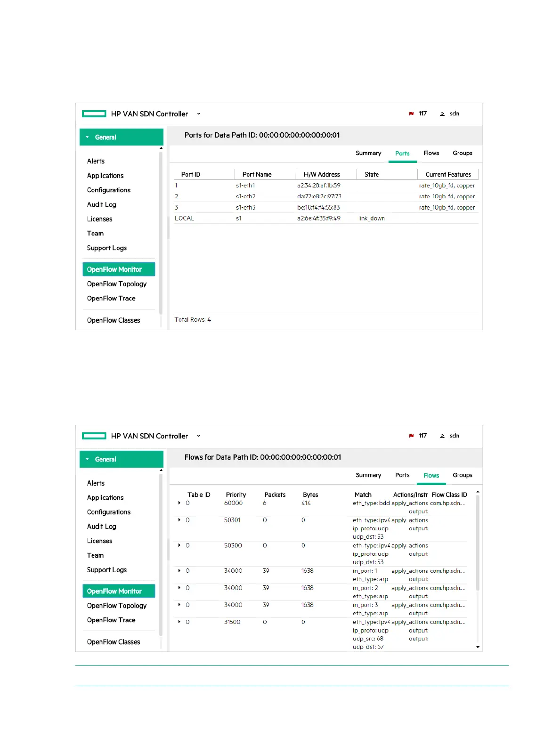
Task: Click HP logo in the Ports page header
Action: click(94, 114)
